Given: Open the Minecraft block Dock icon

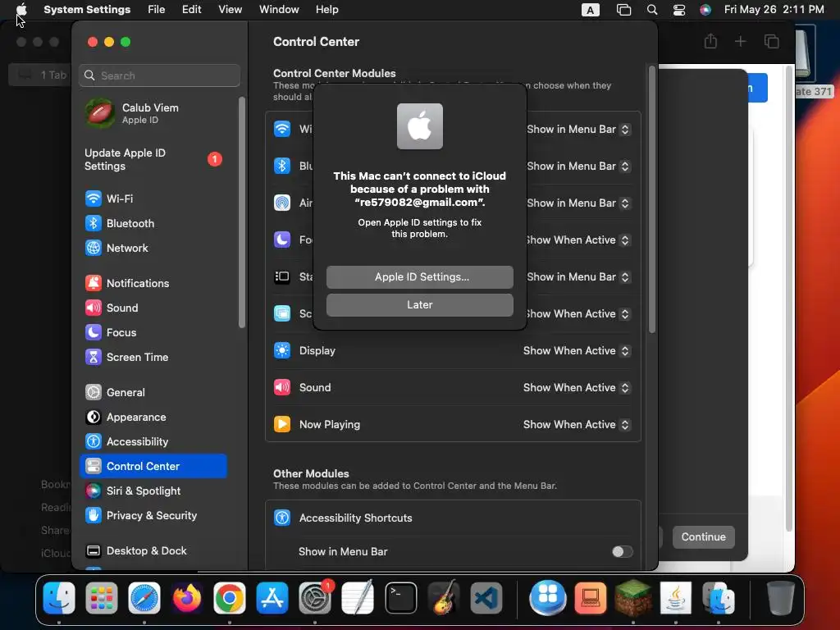Looking at the screenshot, I should coord(632,598).
